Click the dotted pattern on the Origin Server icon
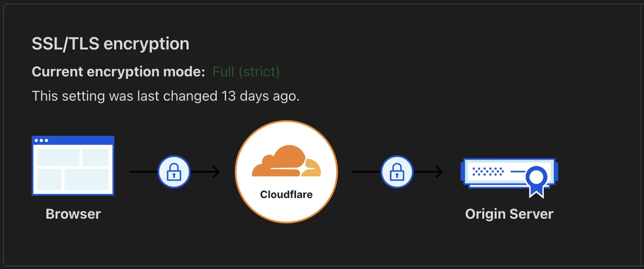644x269 pixels. (x=488, y=171)
